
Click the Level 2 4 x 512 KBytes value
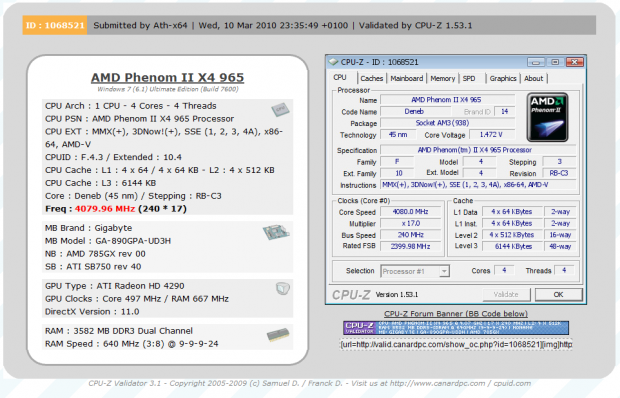click(512, 235)
